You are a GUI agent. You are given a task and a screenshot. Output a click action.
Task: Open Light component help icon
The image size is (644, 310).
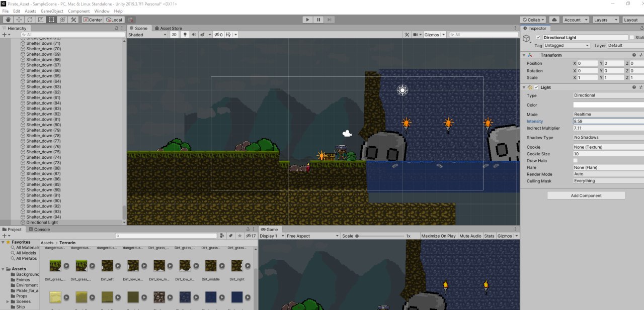coord(634,87)
